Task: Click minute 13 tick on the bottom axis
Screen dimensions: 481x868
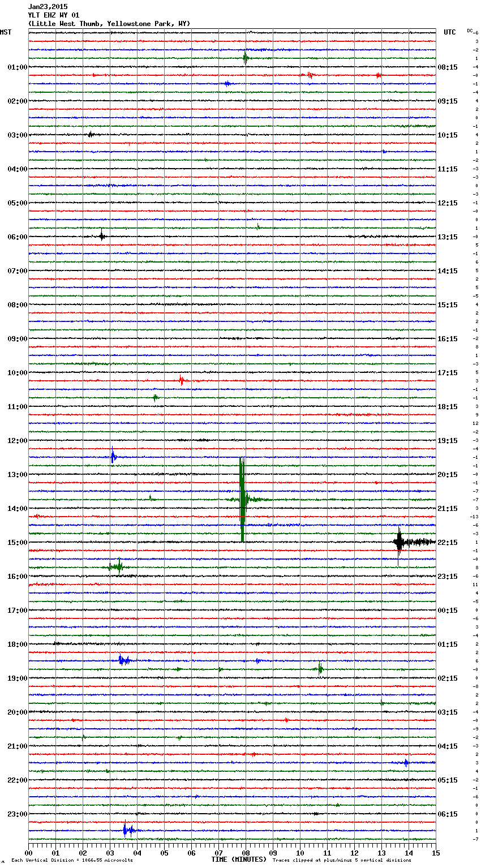Action: click(x=381, y=853)
